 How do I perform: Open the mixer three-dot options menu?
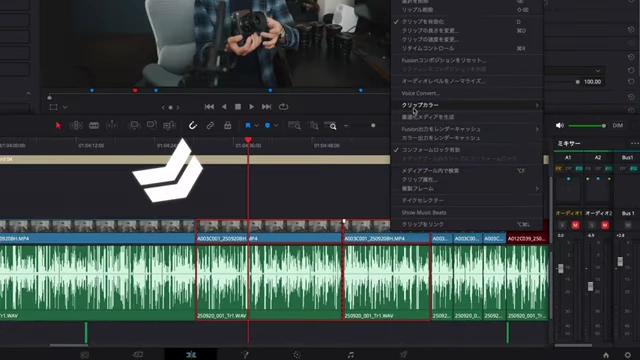[x=634, y=143]
